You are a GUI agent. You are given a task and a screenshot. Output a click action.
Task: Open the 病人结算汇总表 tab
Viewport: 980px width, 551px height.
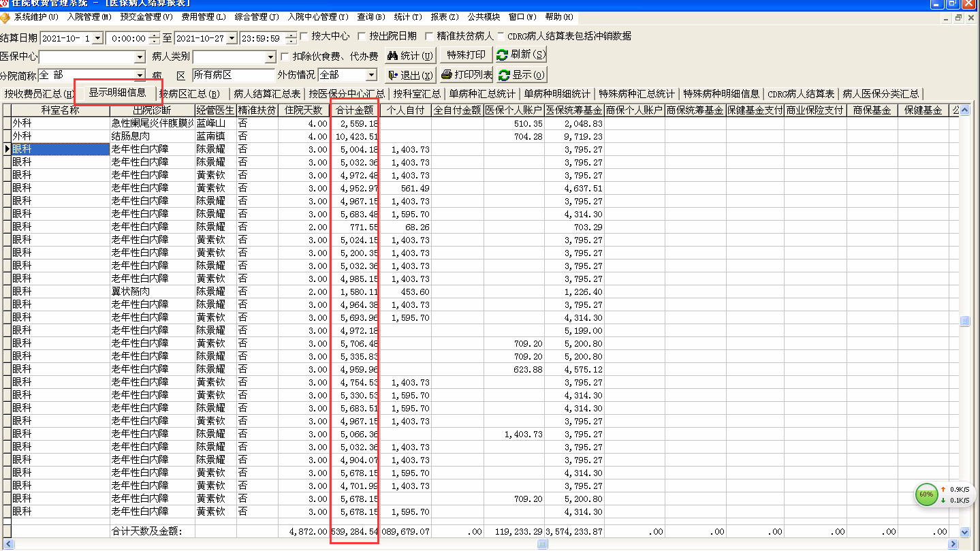pos(266,94)
